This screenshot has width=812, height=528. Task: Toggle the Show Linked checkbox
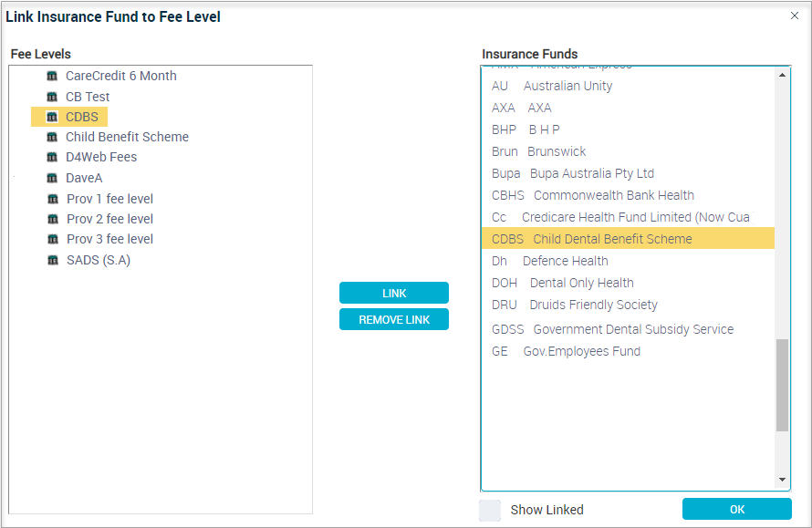pyautogui.click(x=490, y=510)
